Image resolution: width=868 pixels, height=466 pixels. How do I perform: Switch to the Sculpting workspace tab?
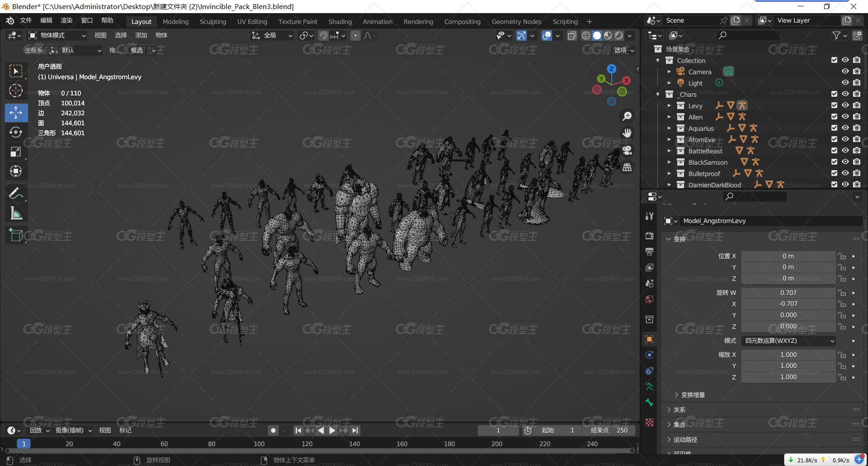[x=212, y=22]
